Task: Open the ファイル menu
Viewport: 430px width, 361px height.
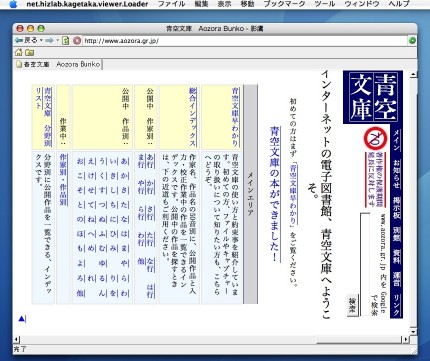Action: 171,4
